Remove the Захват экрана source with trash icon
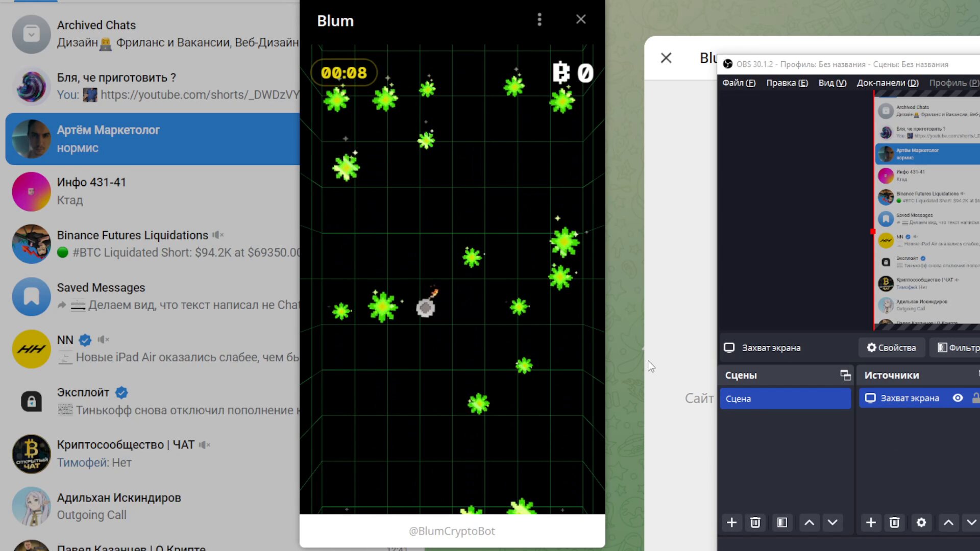Viewport: 980px width, 551px height. [894, 522]
